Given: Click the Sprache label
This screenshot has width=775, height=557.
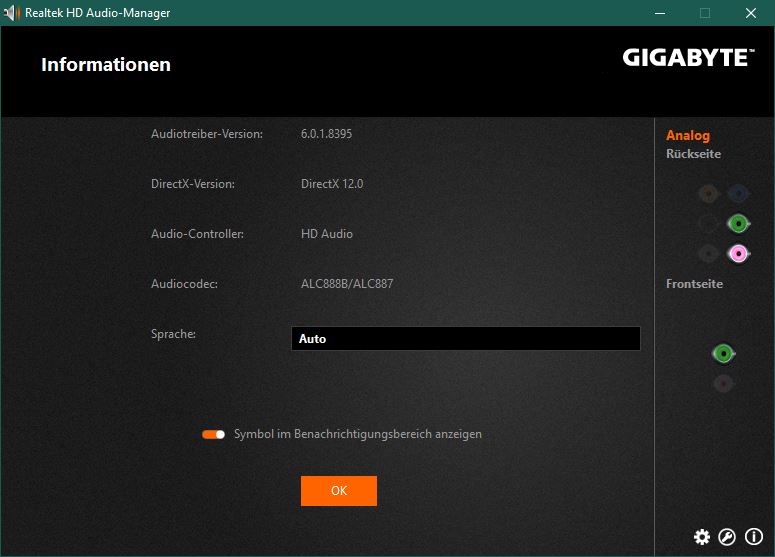Looking at the screenshot, I should [173, 334].
